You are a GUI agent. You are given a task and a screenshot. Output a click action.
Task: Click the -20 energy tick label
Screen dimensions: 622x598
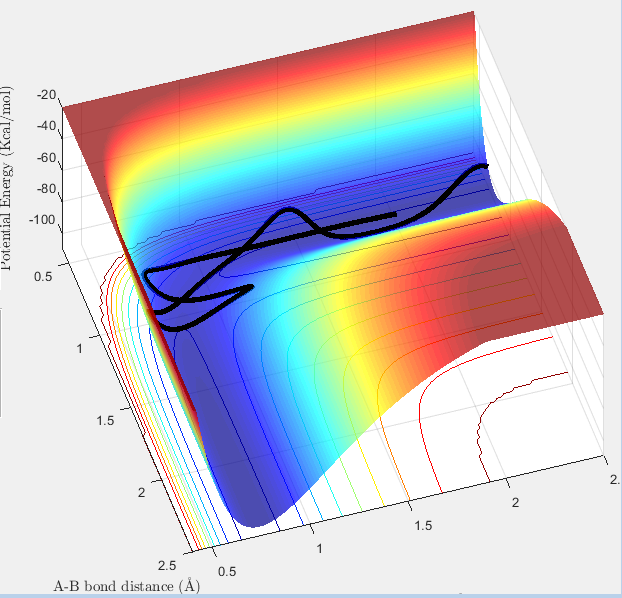point(47,95)
